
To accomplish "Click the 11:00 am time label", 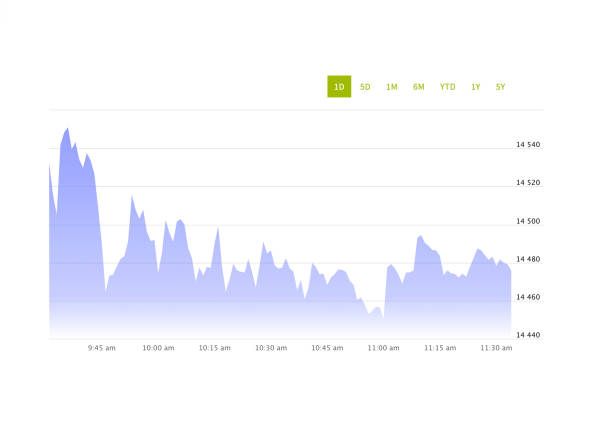I will coord(383,348).
